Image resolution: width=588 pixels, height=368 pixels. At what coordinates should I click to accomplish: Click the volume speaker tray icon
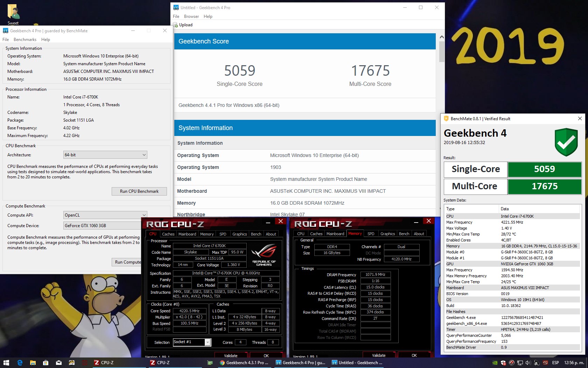tap(528, 363)
